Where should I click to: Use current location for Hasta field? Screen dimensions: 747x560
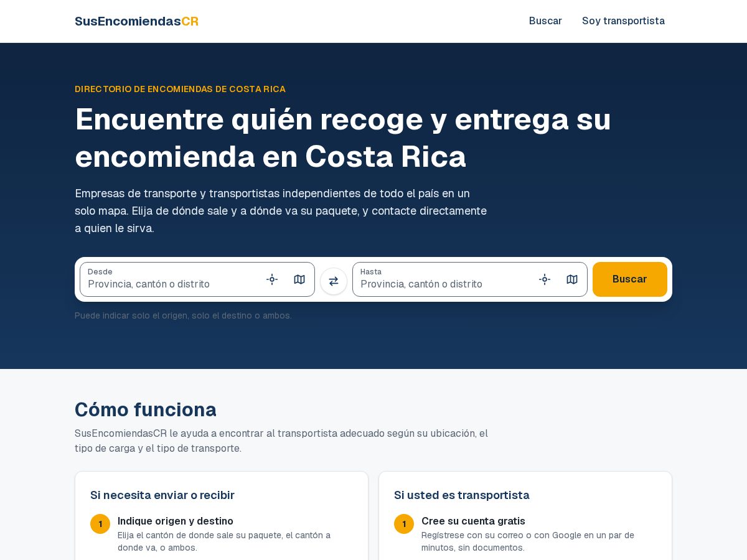[x=545, y=279]
